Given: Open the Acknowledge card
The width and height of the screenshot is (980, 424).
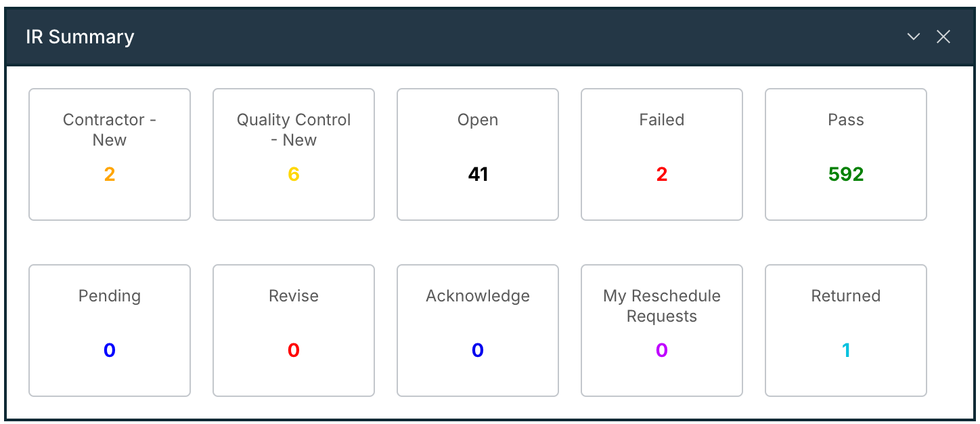Looking at the screenshot, I should point(478,331).
